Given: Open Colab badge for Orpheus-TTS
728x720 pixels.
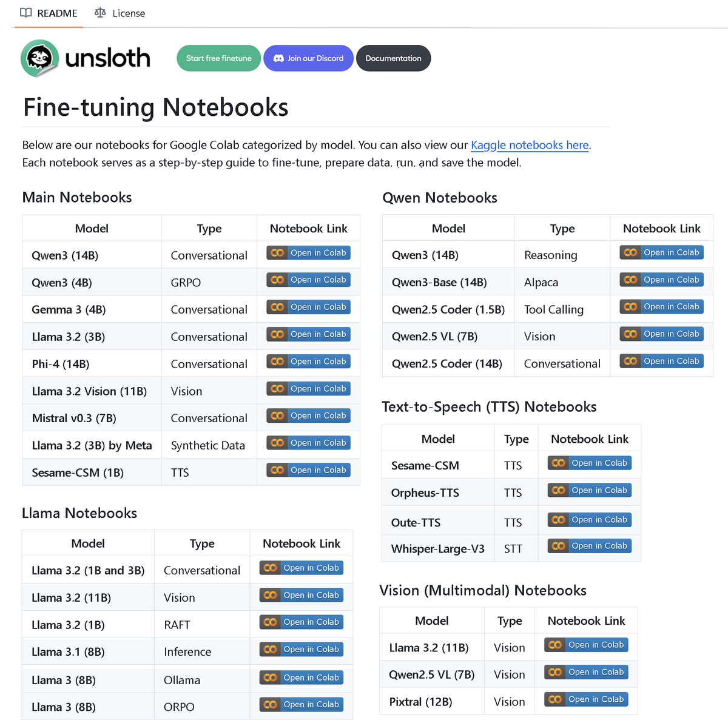Looking at the screenshot, I should point(589,490).
